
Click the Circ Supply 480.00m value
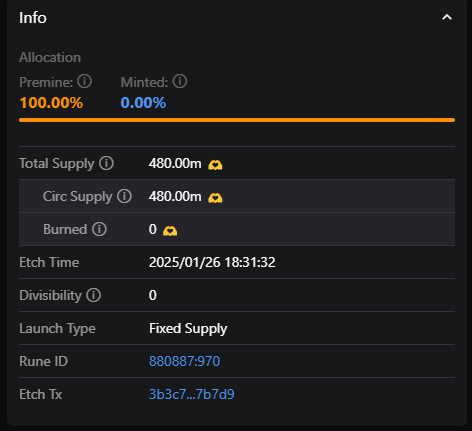pyautogui.click(x=175, y=196)
